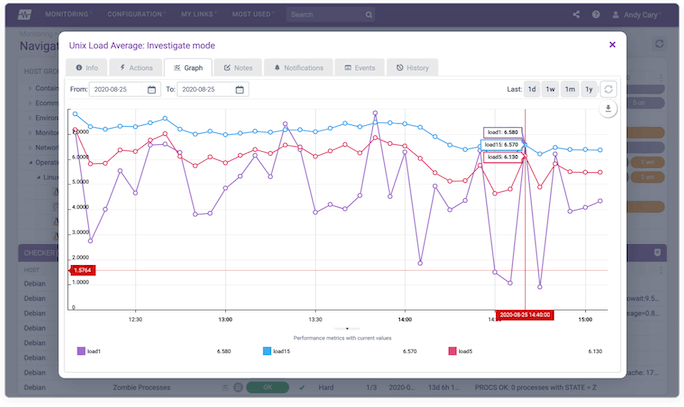Open the To date calendar picker
The width and height of the screenshot is (684, 407).
pos(239,89)
